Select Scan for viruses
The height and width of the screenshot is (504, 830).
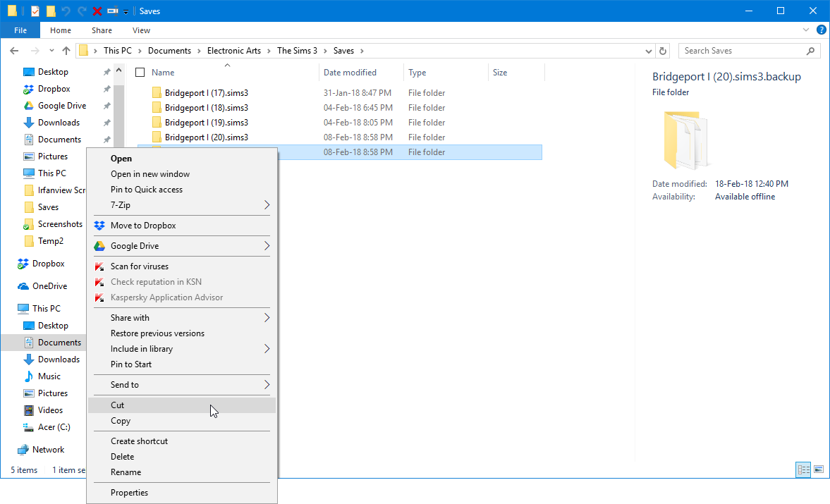(x=182, y=266)
